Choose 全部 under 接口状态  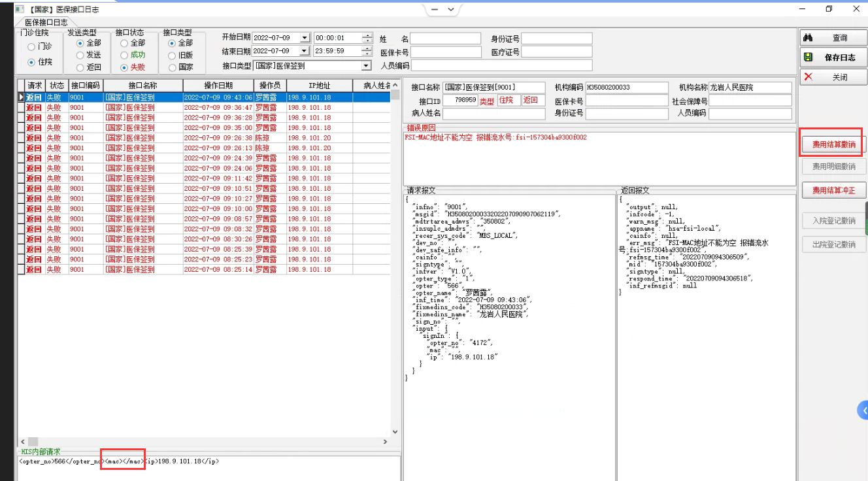point(133,42)
